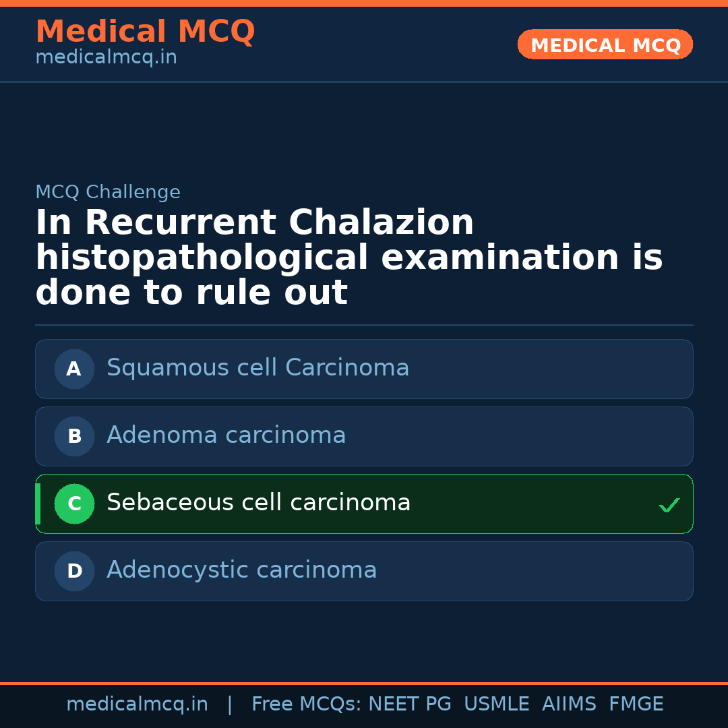Open medicalmcq.in link under the header title
Viewport: 728px width, 728px height.
click(x=106, y=58)
